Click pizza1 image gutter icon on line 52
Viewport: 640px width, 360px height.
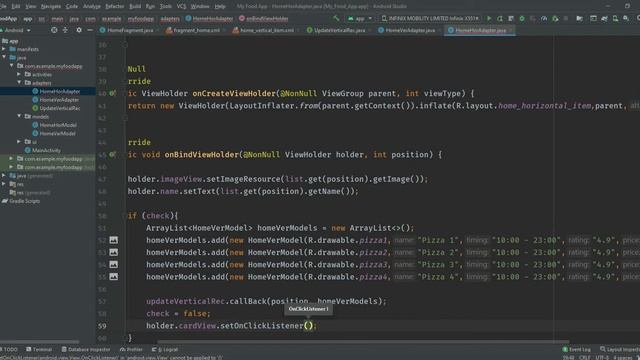point(113,240)
